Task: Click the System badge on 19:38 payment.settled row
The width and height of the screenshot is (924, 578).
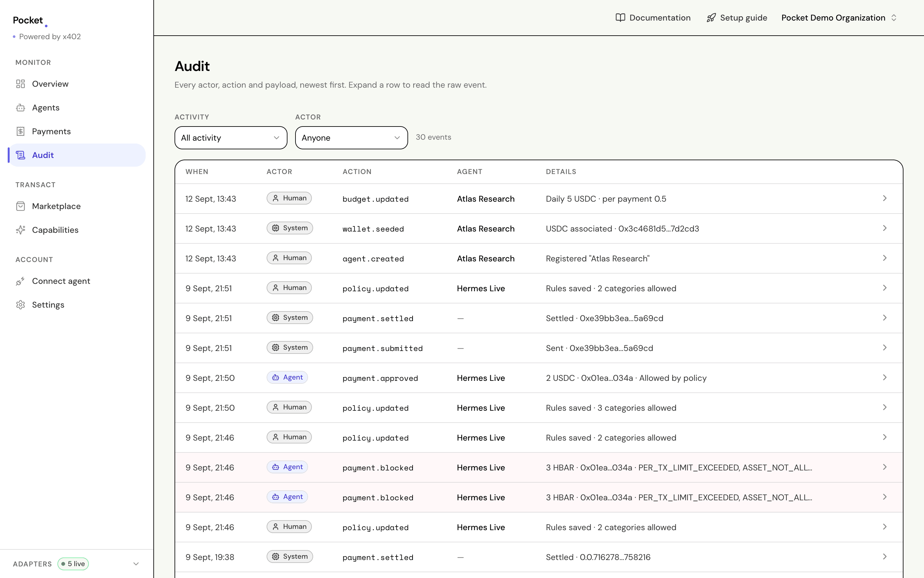Action: point(290,556)
